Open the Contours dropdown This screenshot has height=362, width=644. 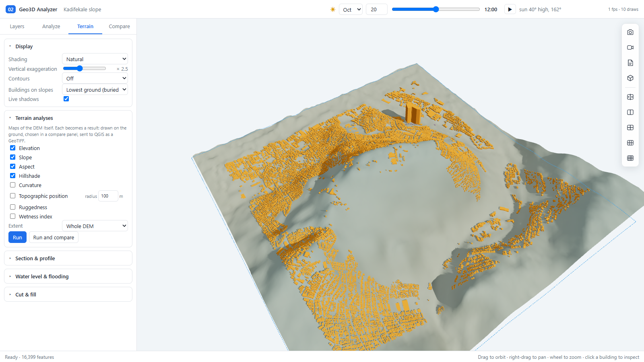pos(95,78)
